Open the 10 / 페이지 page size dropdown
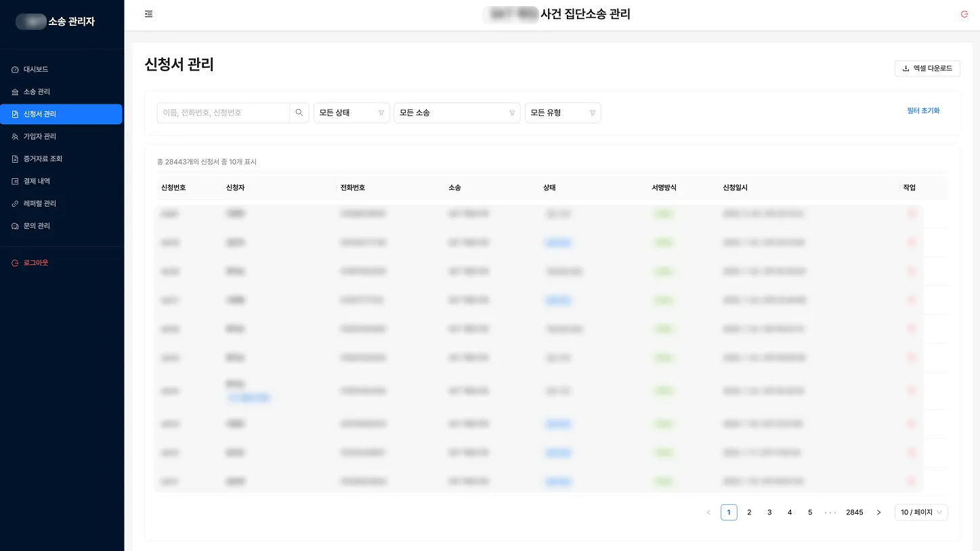This screenshot has width=980, height=551. pyautogui.click(x=921, y=512)
